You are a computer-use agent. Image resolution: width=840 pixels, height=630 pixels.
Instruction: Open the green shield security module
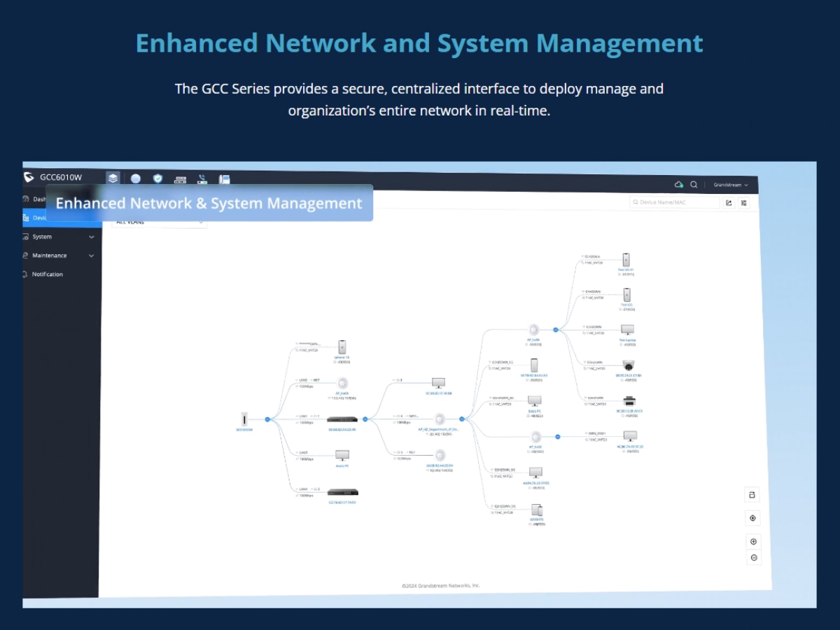[x=157, y=178]
